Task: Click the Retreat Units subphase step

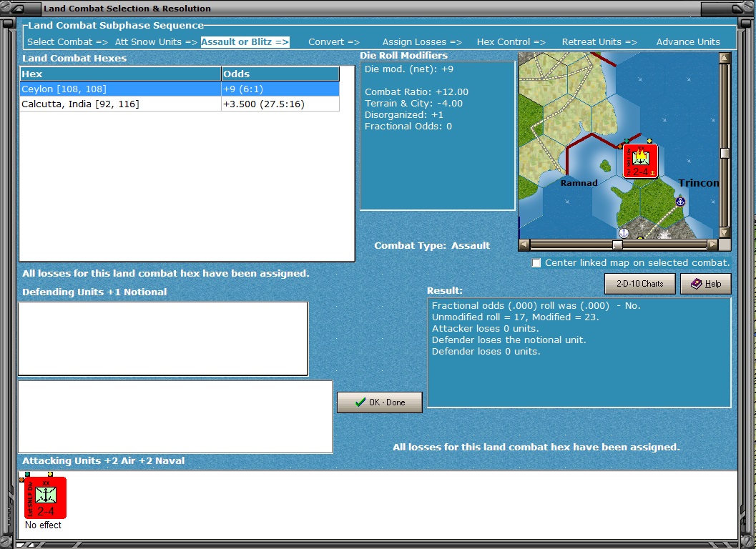Action: [599, 42]
